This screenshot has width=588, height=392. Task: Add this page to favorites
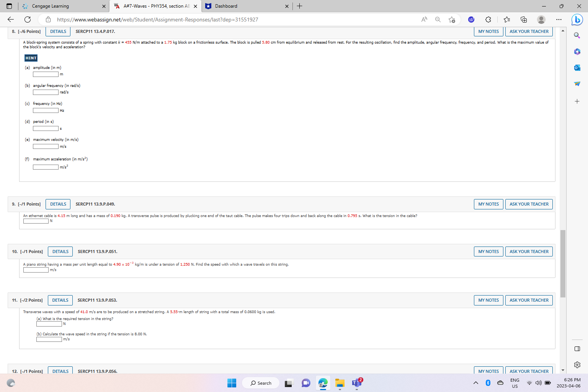click(451, 20)
